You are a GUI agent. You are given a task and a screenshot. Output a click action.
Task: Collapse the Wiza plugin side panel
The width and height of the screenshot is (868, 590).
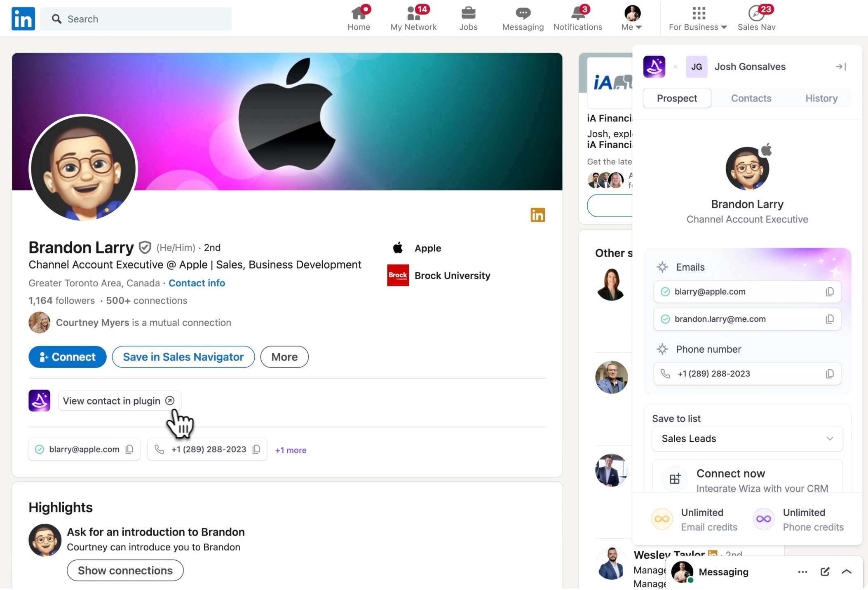(x=841, y=67)
